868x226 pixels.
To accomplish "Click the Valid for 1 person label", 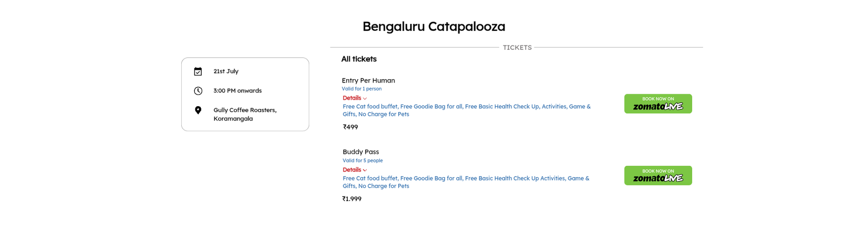I will click(362, 89).
